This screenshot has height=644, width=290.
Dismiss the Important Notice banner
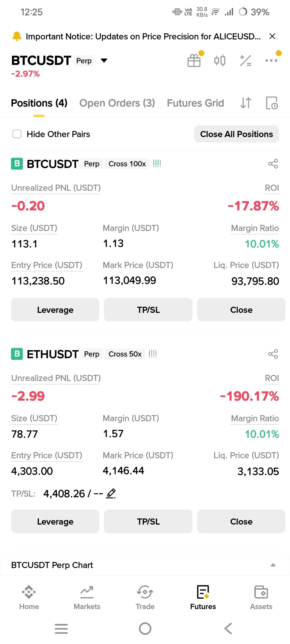pyautogui.click(x=272, y=36)
